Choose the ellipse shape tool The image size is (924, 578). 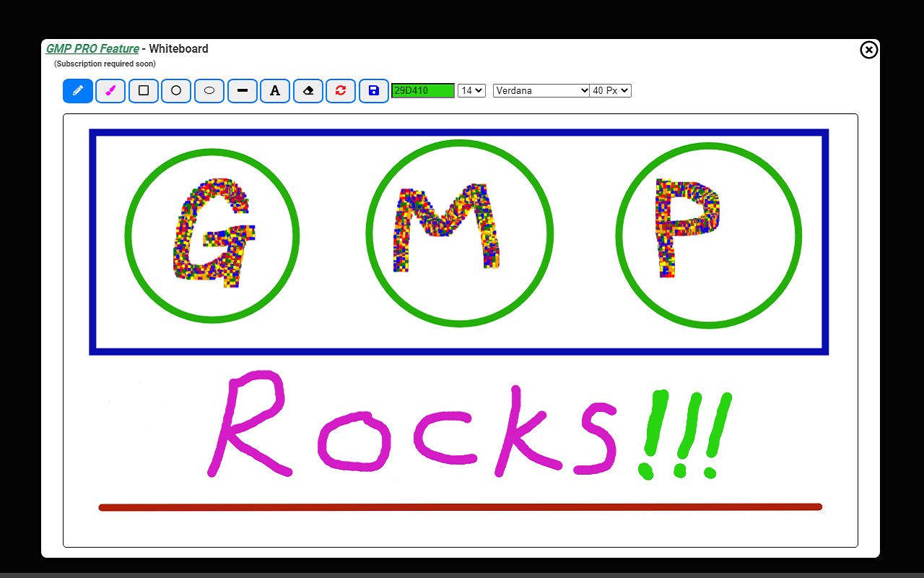point(209,91)
